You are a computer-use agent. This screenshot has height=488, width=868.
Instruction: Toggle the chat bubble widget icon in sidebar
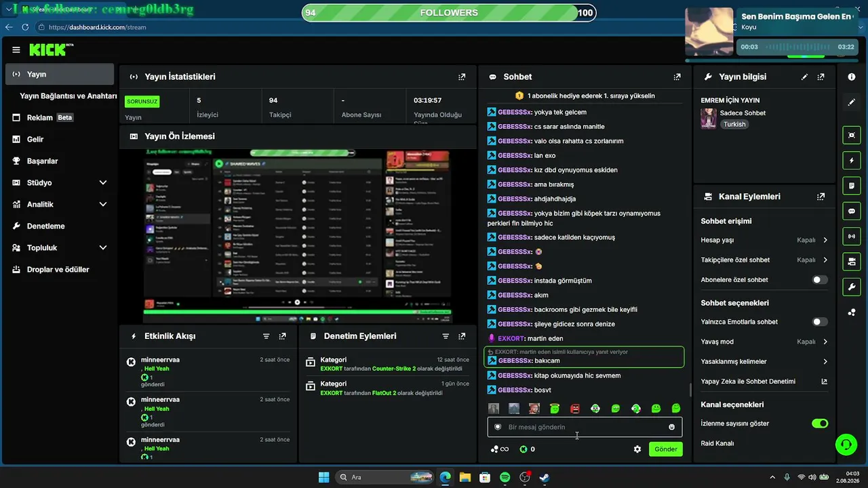point(852,211)
